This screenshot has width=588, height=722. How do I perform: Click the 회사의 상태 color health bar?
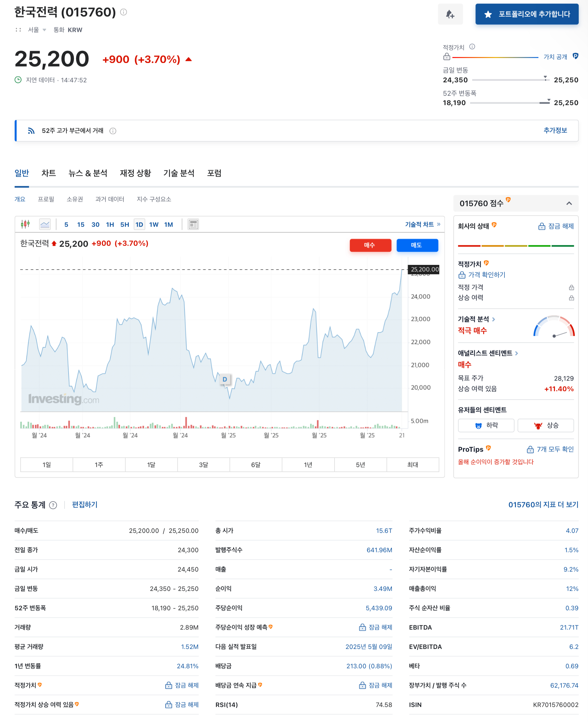coord(516,246)
